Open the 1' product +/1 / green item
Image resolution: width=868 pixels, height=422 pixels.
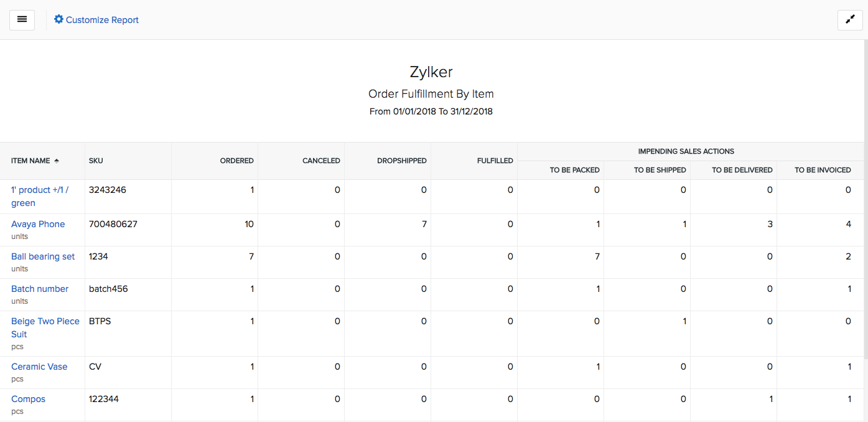pyautogui.click(x=41, y=196)
